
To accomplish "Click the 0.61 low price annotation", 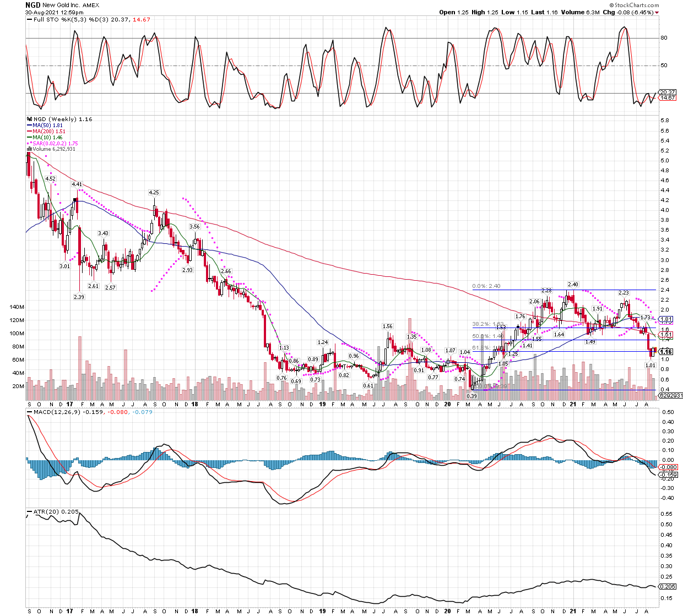I will [368, 386].
